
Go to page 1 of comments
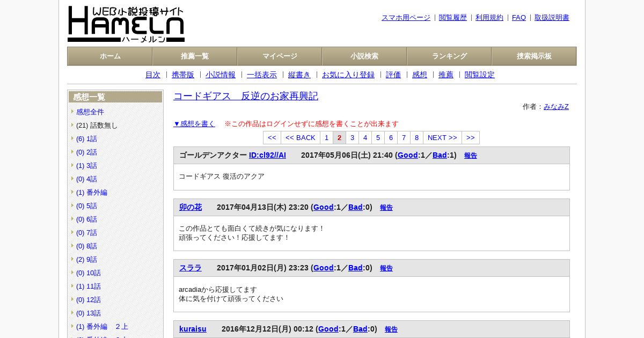(326, 138)
